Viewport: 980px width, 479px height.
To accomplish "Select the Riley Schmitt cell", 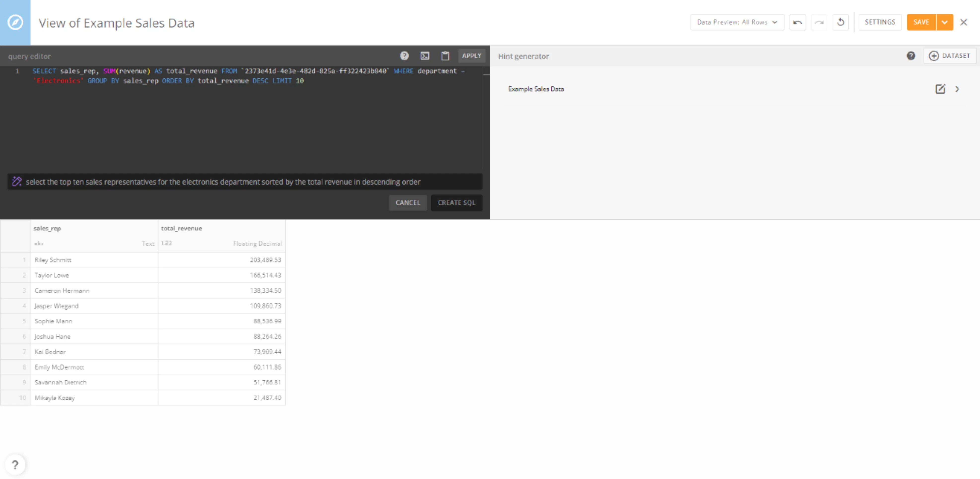I will pos(94,260).
